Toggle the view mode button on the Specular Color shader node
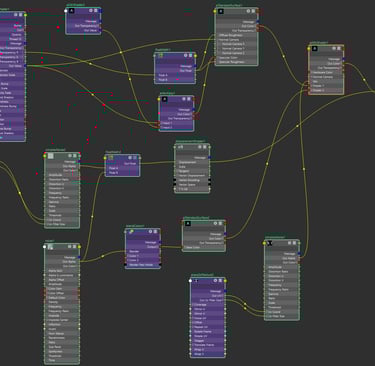 pyautogui.click(x=253, y=11)
